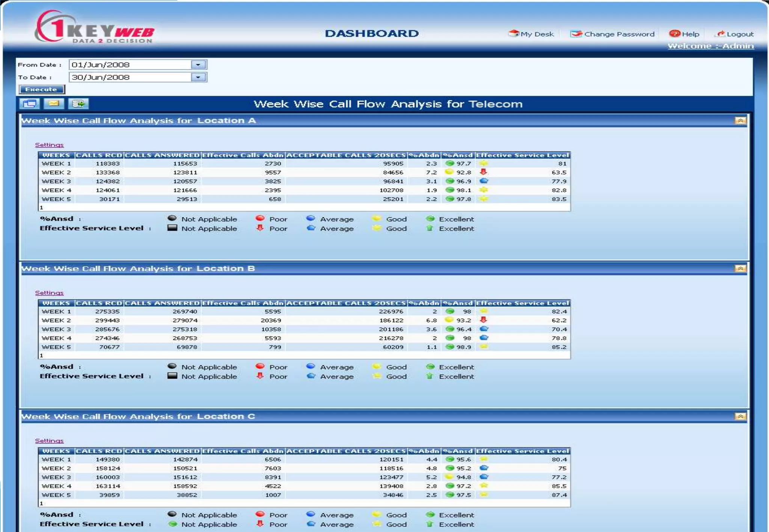Click Location C Week 1 green %Ansd indicator
This screenshot has height=532, width=769.
(x=449, y=459)
